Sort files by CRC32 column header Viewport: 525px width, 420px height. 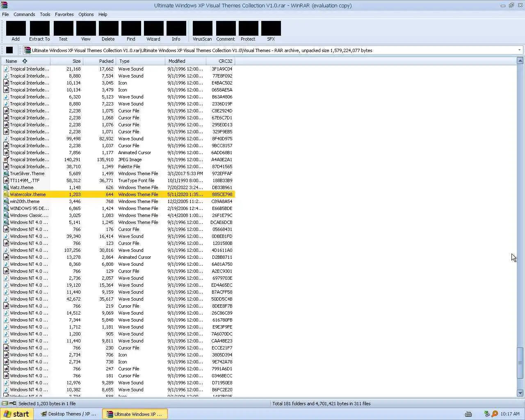coord(221,61)
